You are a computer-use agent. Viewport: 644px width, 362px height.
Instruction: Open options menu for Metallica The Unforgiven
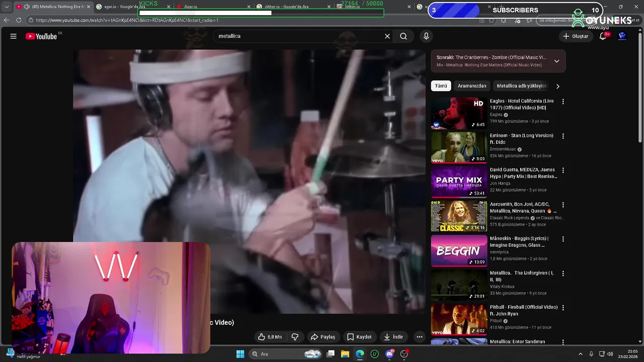(x=563, y=274)
